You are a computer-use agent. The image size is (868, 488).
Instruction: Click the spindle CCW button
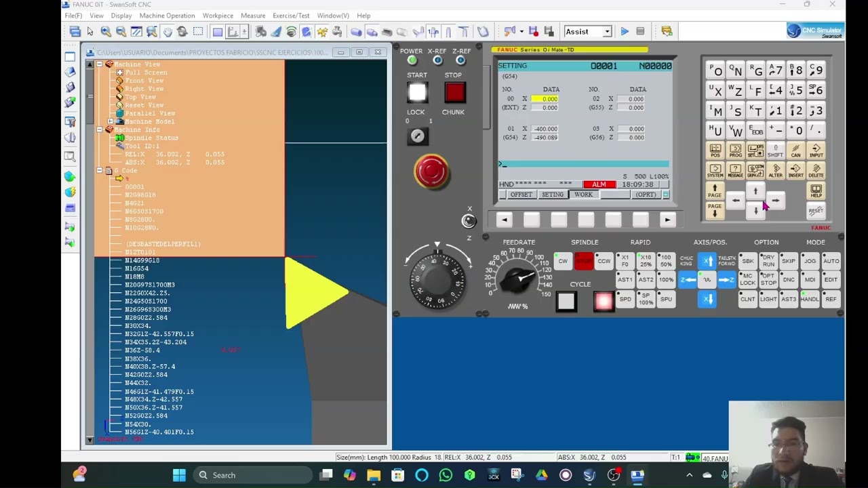(x=604, y=261)
